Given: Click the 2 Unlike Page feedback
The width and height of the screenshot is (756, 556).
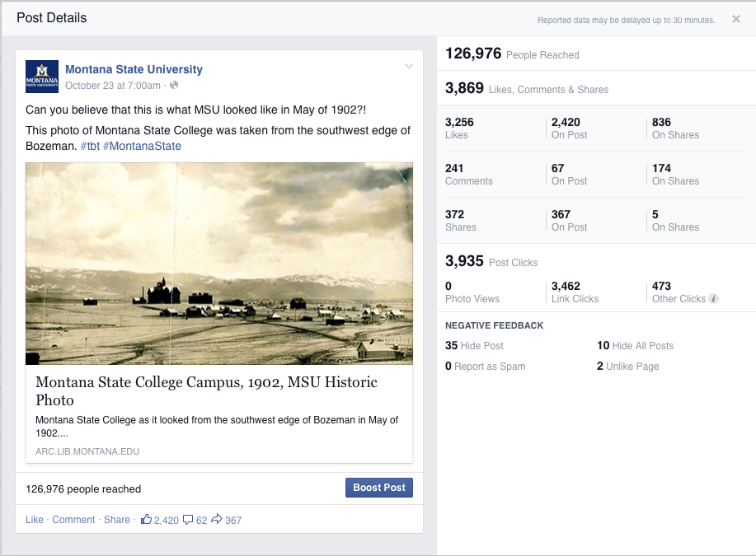Looking at the screenshot, I should click(627, 367).
